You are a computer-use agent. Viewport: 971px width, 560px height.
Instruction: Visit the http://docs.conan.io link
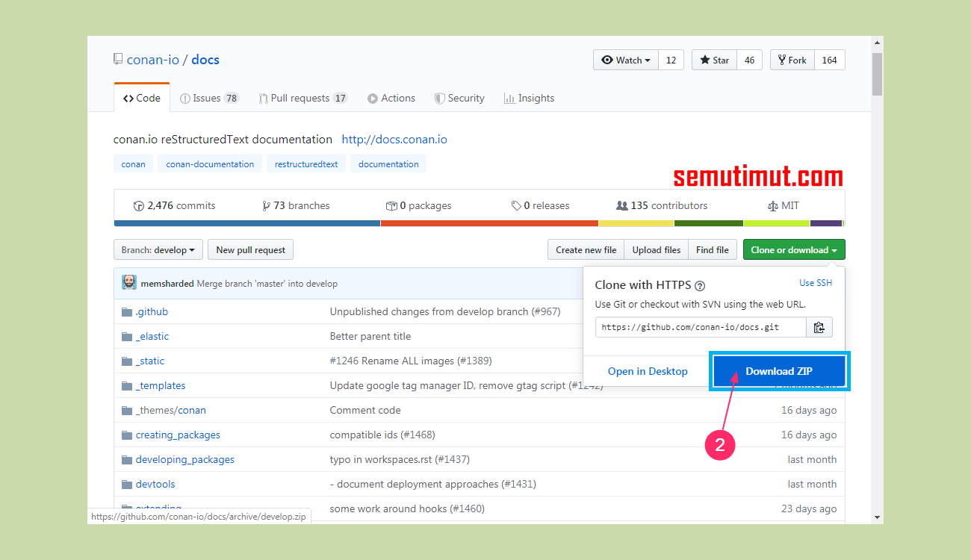coord(394,140)
